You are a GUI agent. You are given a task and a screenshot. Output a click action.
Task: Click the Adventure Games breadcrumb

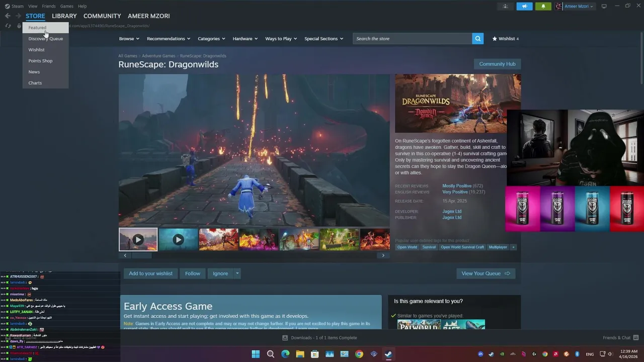click(158, 56)
